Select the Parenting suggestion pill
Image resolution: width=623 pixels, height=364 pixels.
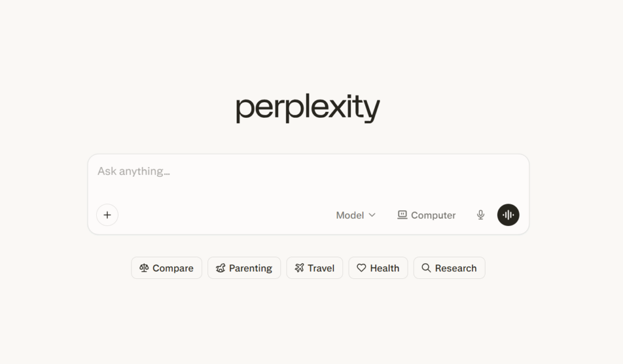click(244, 267)
